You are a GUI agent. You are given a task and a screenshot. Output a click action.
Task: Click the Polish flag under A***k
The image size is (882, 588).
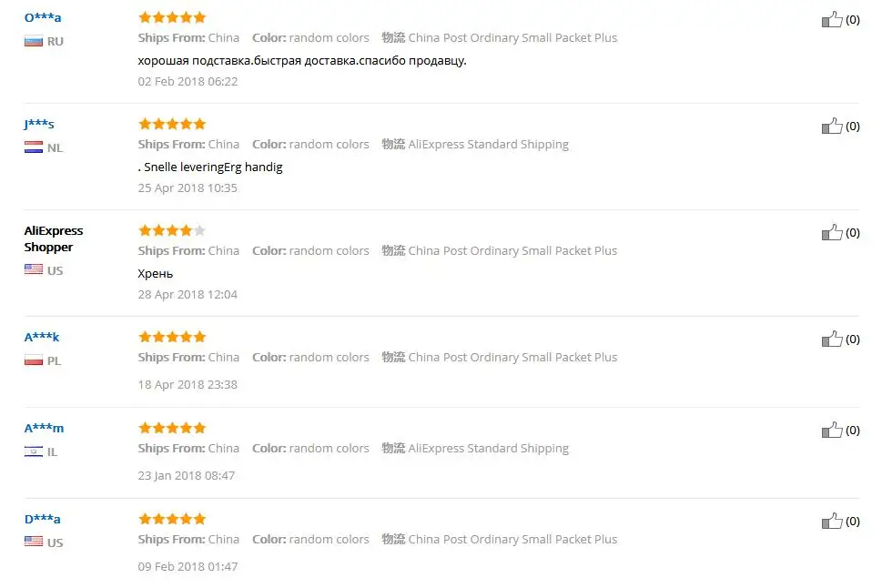pyautogui.click(x=34, y=360)
